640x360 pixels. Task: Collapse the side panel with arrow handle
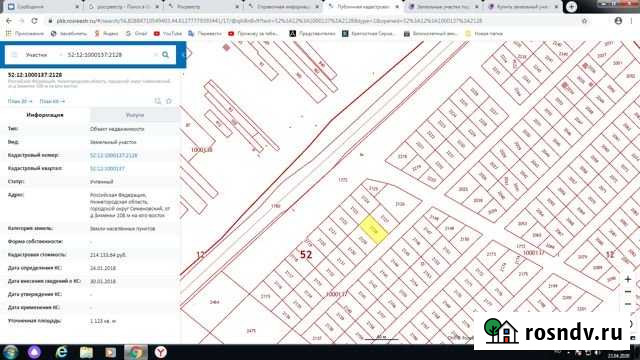coord(184,54)
